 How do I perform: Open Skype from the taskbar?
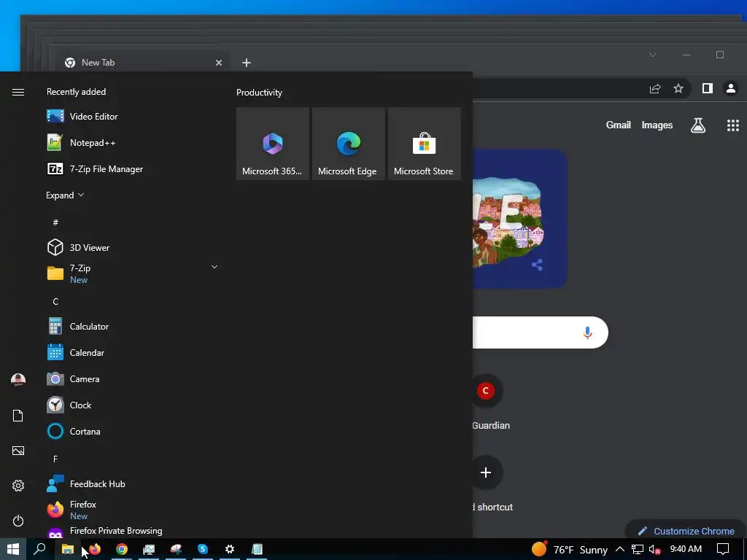pyautogui.click(x=203, y=549)
